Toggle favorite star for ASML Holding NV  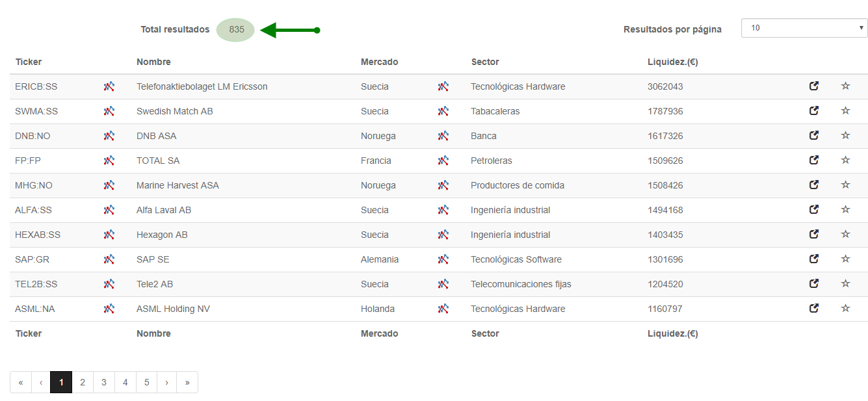pyautogui.click(x=846, y=308)
